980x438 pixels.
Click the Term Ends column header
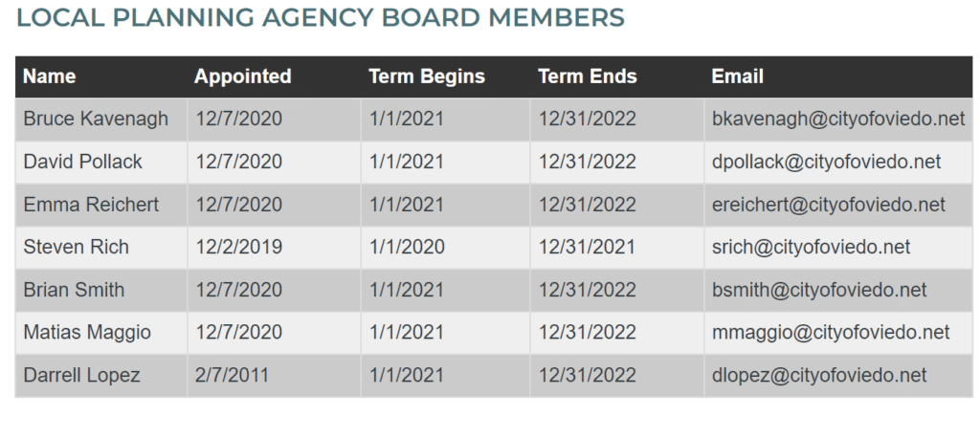pos(588,77)
